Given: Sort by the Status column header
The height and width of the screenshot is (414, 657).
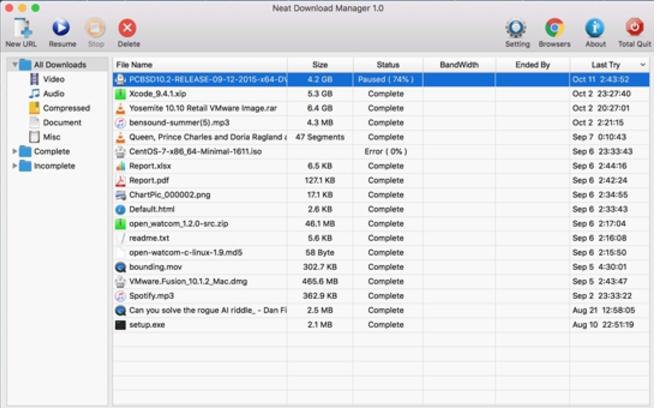Looking at the screenshot, I should (x=387, y=65).
